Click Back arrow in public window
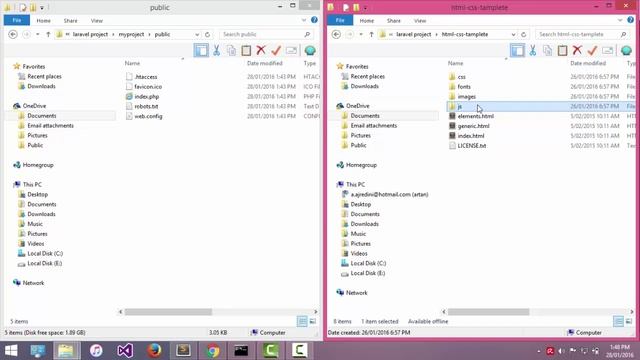This screenshot has width=640, height=360. click(x=13, y=34)
